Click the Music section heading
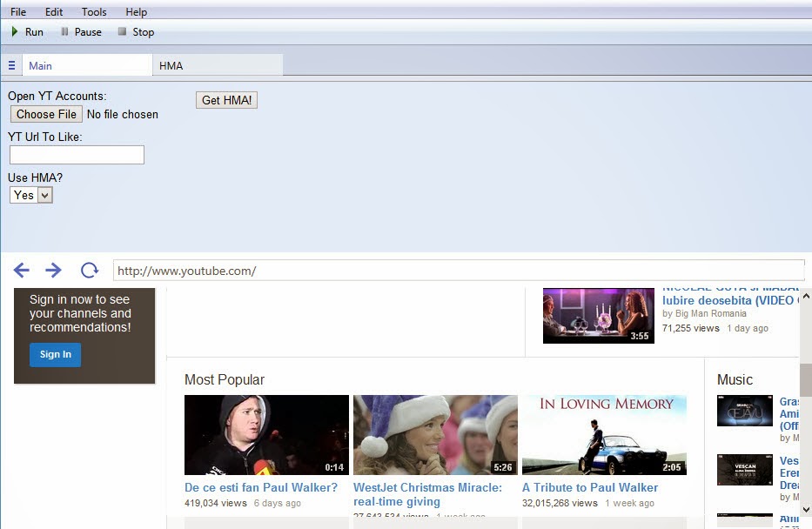Image resolution: width=812 pixels, height=529 pixels. click(735, 380)
